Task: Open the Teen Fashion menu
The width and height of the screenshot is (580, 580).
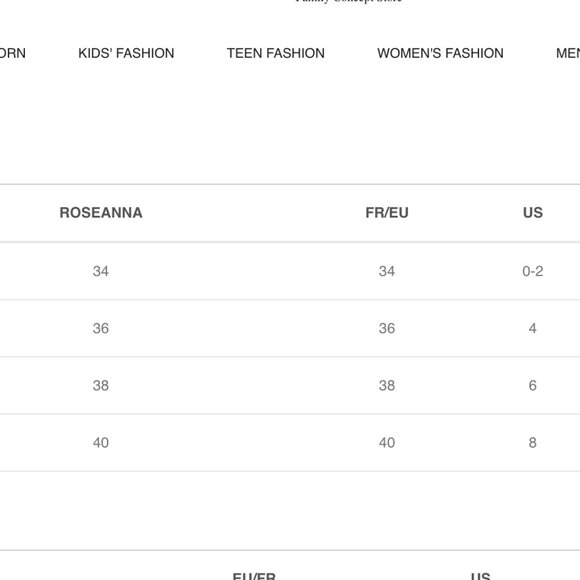Action: 276,53
